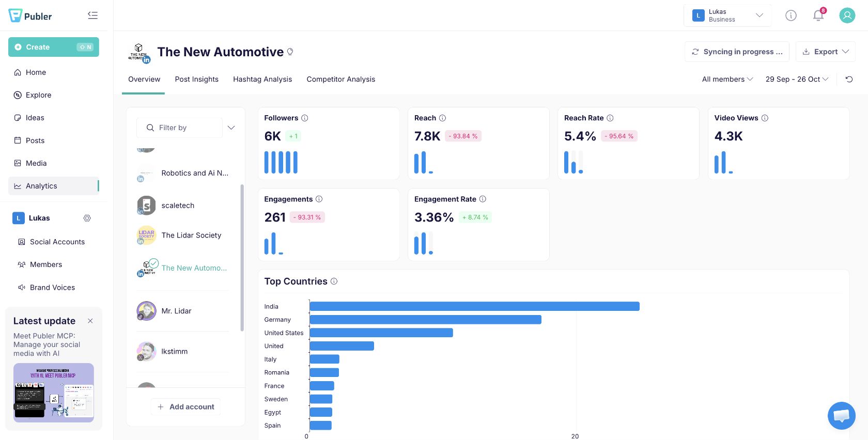Close the Latest update card
This screenshot has width=868, height=440.
click(90, 321)
